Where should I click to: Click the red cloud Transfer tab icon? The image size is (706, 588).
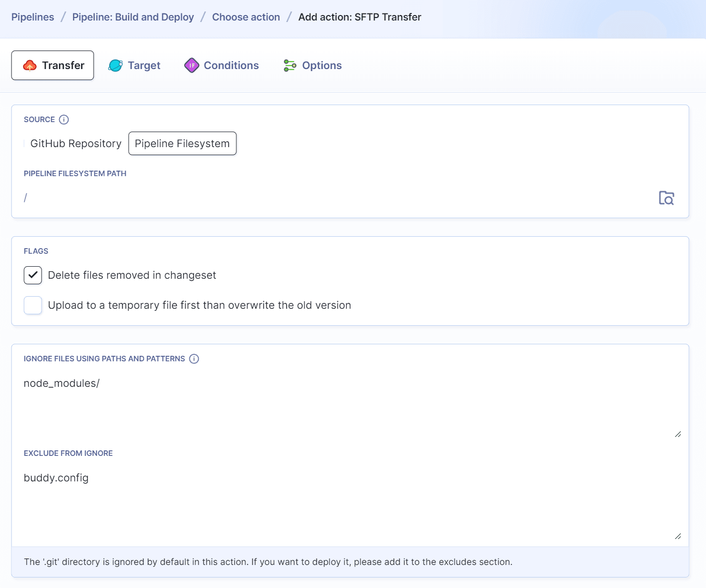(30, 66)
